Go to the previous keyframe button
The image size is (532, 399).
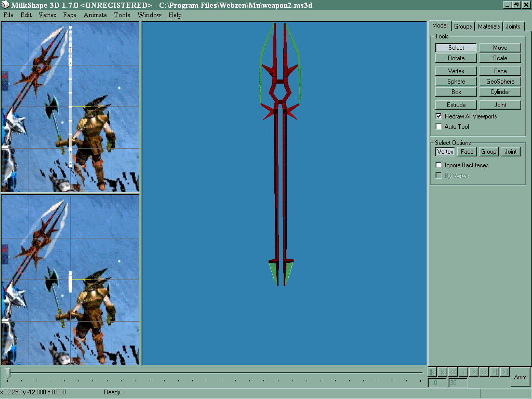pyautogui.click(x=443, y=372)
